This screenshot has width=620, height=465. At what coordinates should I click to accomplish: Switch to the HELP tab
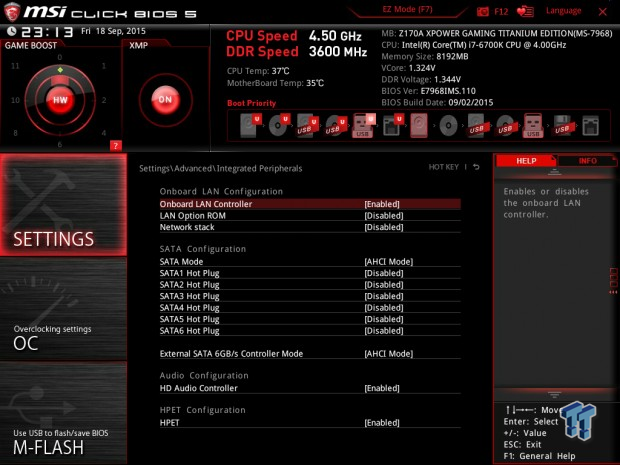(x=526, y=161)
